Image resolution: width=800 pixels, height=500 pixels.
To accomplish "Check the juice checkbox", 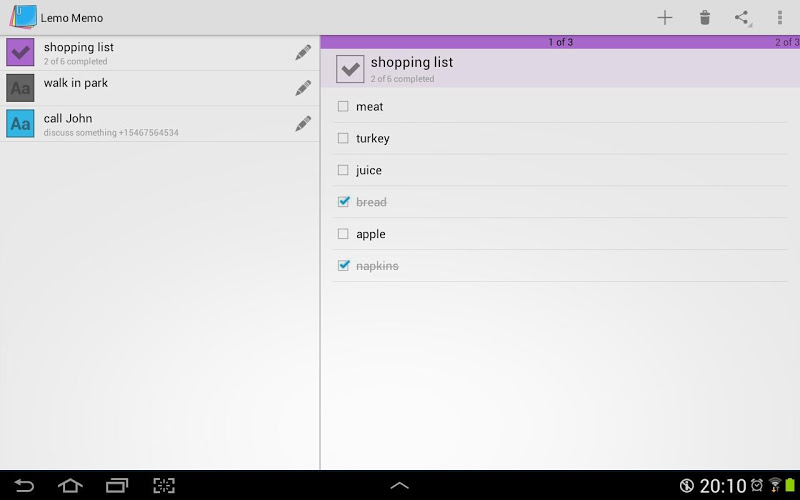I will click(343, 170).
